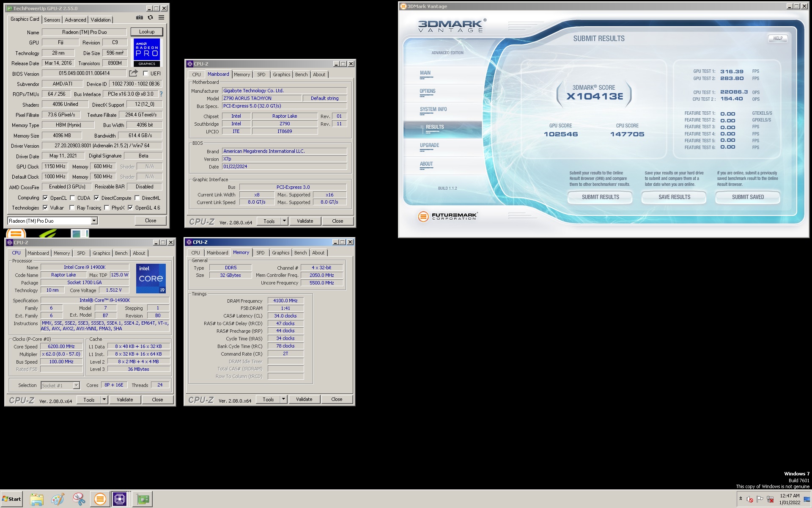
Task: Toggle the OpenCL checkbox
Action: tap(45, 198)
